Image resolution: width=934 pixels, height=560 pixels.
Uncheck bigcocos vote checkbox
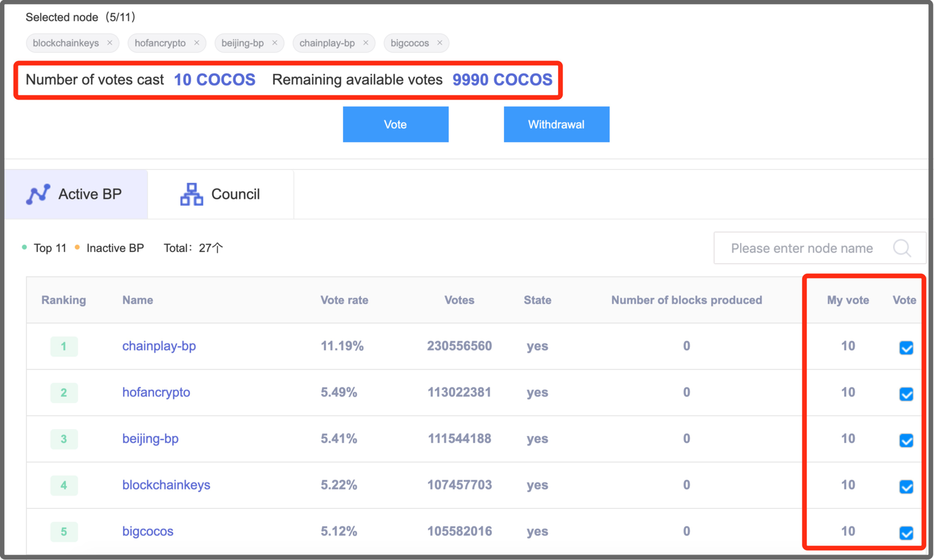tap(906, 533)
